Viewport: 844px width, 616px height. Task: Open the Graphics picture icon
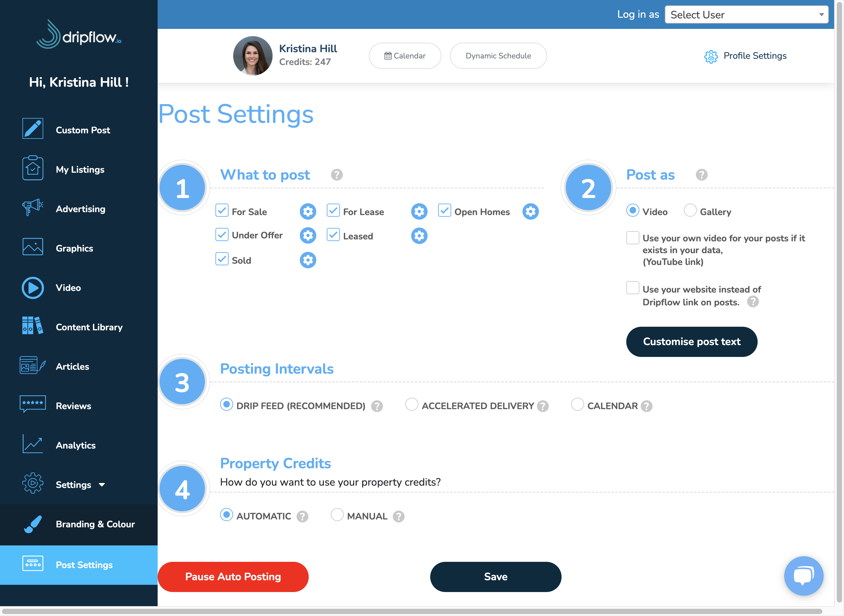(33, 247)
